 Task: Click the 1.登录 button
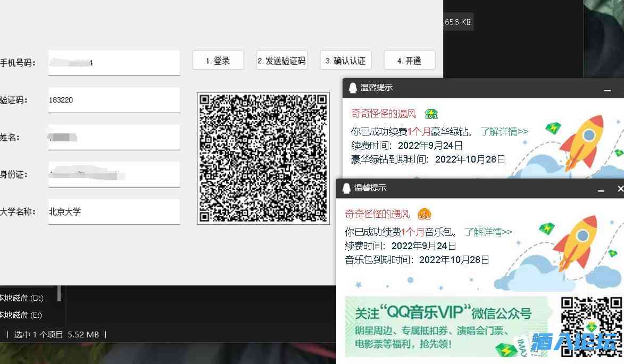point(218,61)
